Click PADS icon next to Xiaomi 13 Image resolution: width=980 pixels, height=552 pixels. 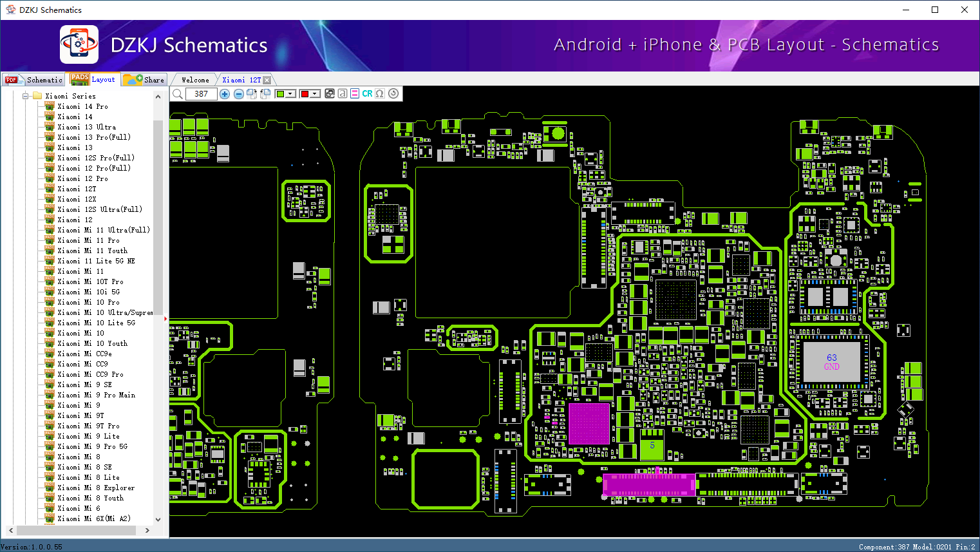click(50, 148)
